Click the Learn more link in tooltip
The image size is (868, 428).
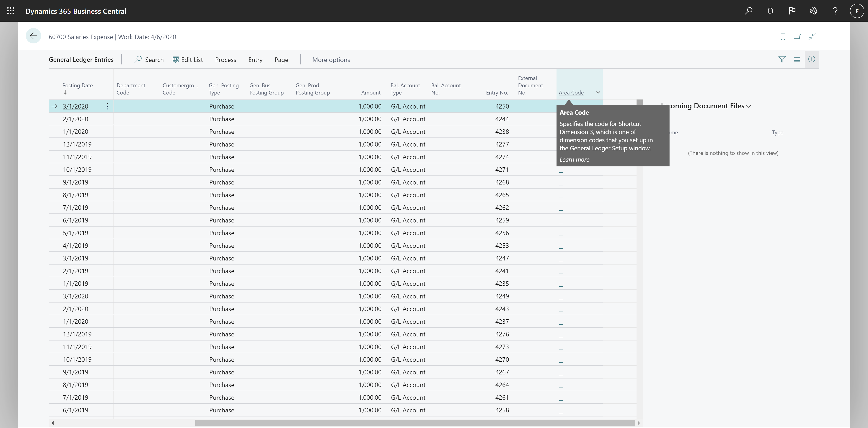coord(574,159)
